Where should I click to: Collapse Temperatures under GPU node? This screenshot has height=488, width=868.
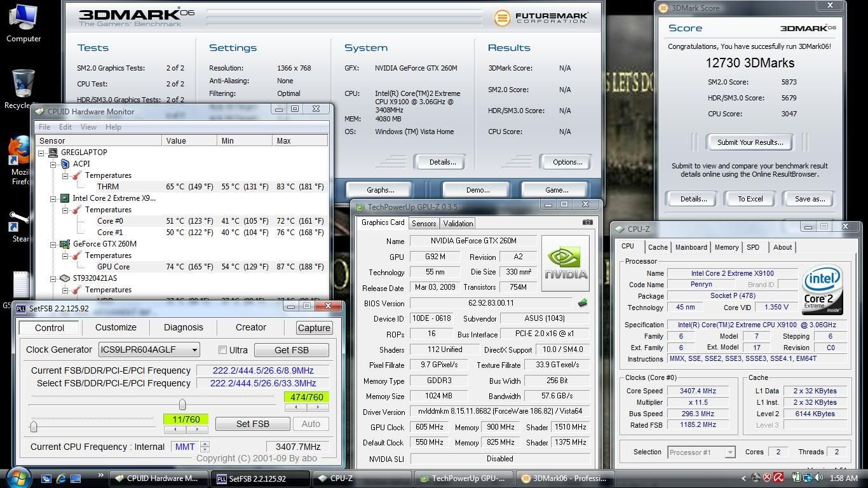tap(65, 255)
